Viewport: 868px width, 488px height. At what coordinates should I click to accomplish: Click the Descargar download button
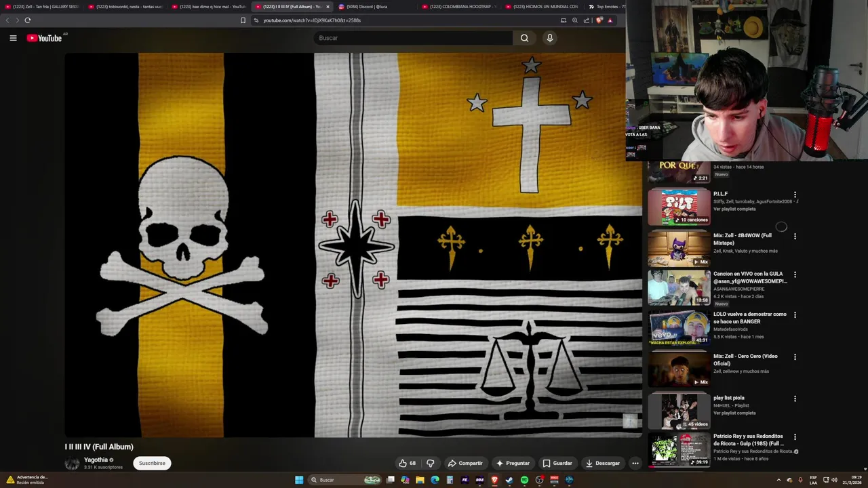(603, 464)
